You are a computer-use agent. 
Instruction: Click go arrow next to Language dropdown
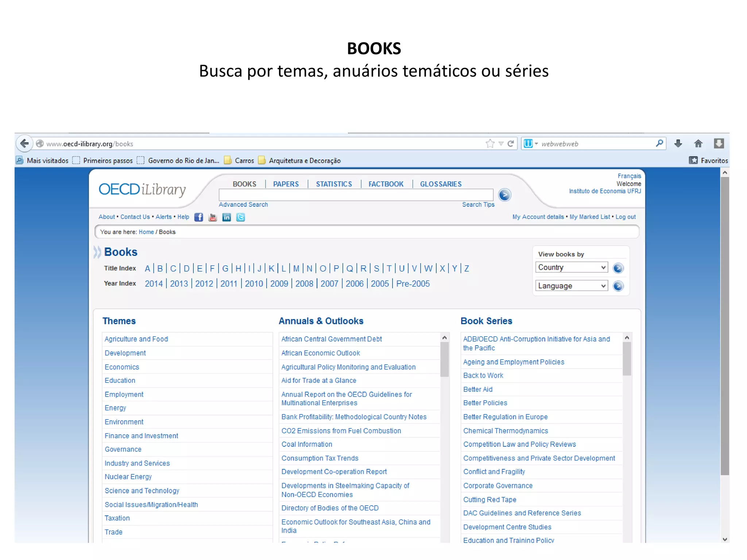[618, 286]
